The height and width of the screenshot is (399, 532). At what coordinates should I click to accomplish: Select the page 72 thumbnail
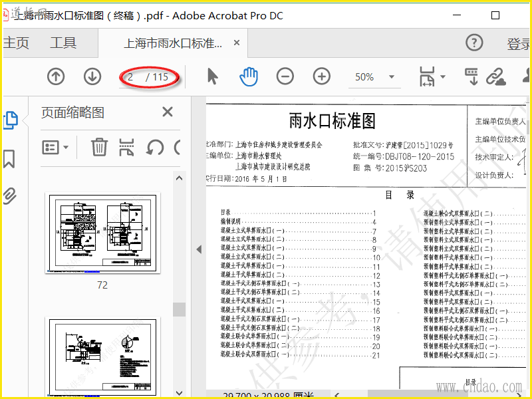tap(103, 233)
